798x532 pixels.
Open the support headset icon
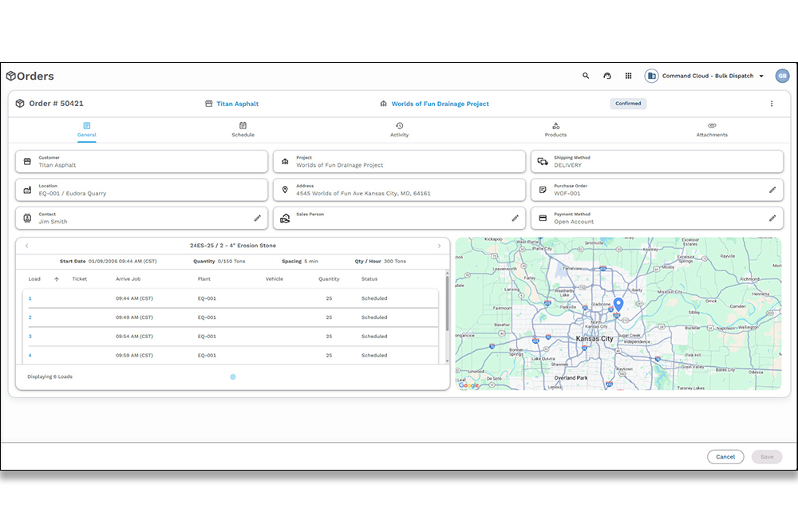coord(607,76)
